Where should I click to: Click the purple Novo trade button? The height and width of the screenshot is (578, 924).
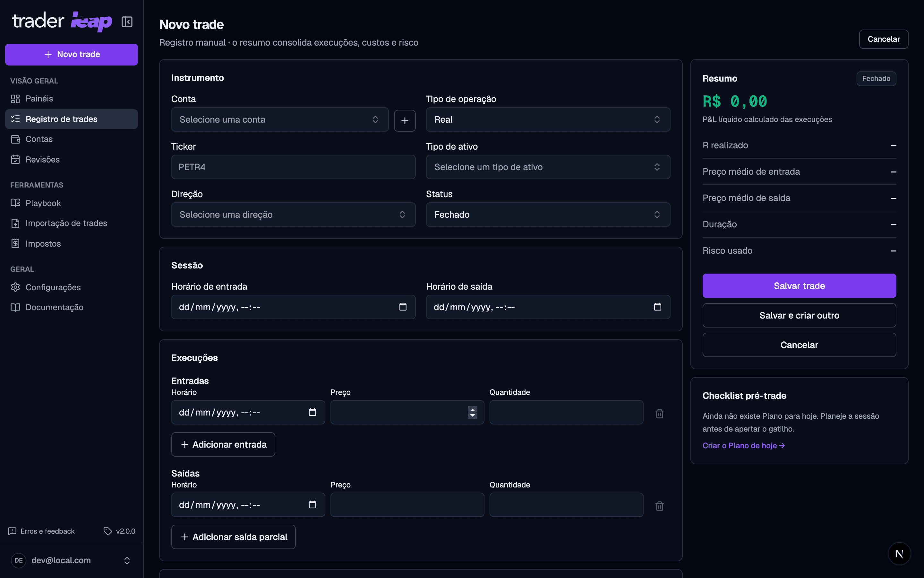(x=72, y=54)
